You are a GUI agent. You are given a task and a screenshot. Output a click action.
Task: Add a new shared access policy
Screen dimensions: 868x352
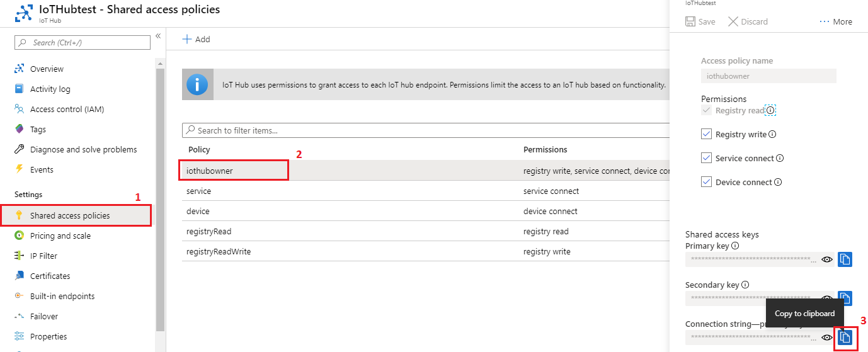coord(196,39)
